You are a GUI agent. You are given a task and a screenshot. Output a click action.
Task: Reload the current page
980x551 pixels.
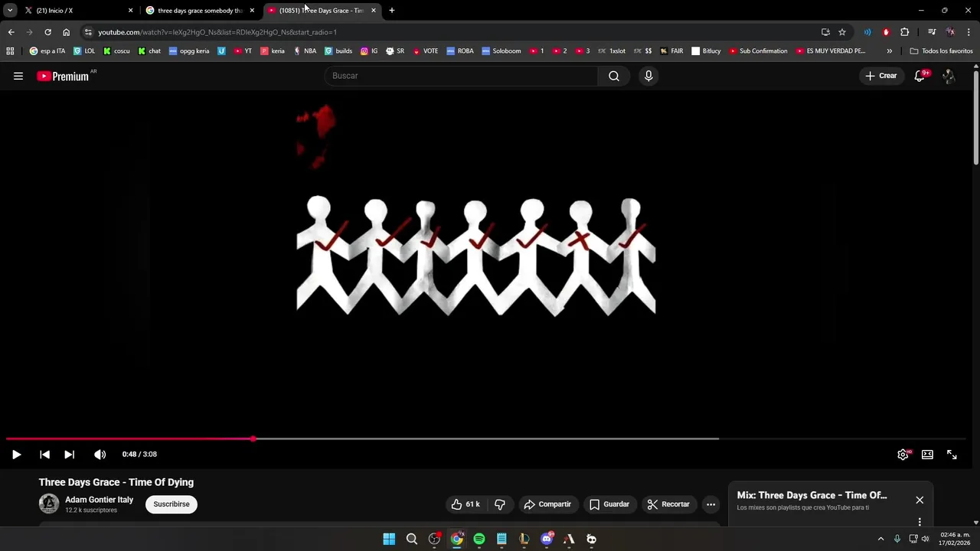point(47,32)
